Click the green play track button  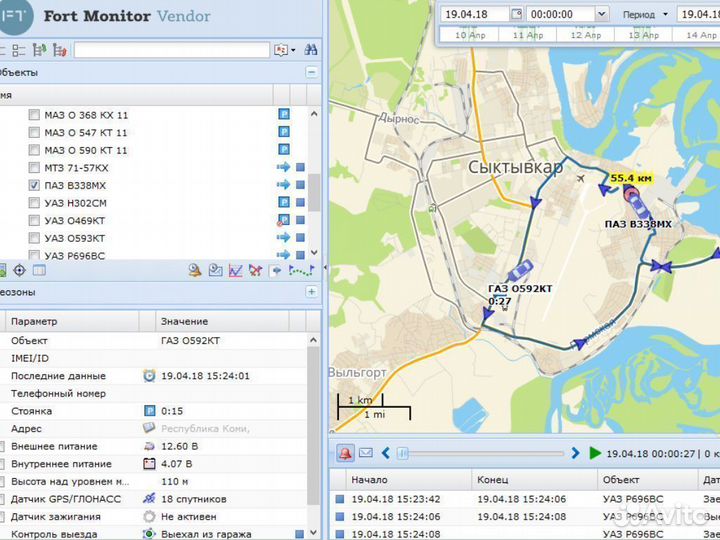coord(595,453)
